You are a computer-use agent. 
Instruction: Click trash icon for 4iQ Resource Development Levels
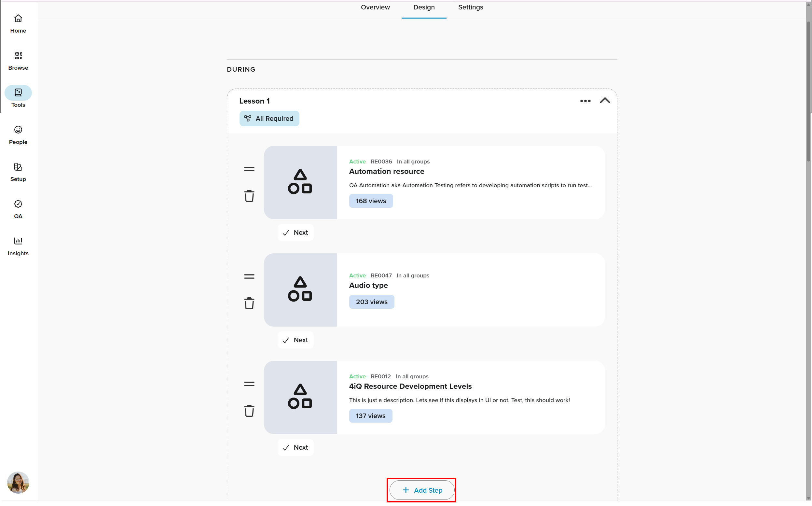click(249, 411)
